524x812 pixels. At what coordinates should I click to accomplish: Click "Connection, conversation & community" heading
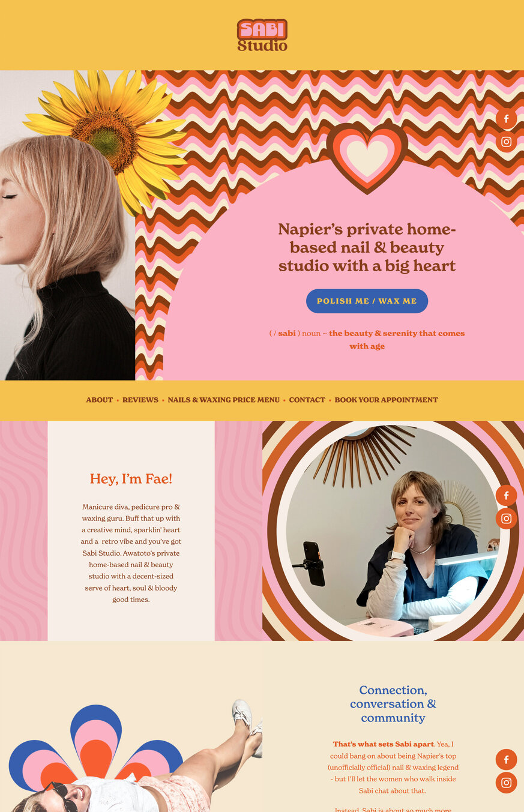(x=393, y=704)
